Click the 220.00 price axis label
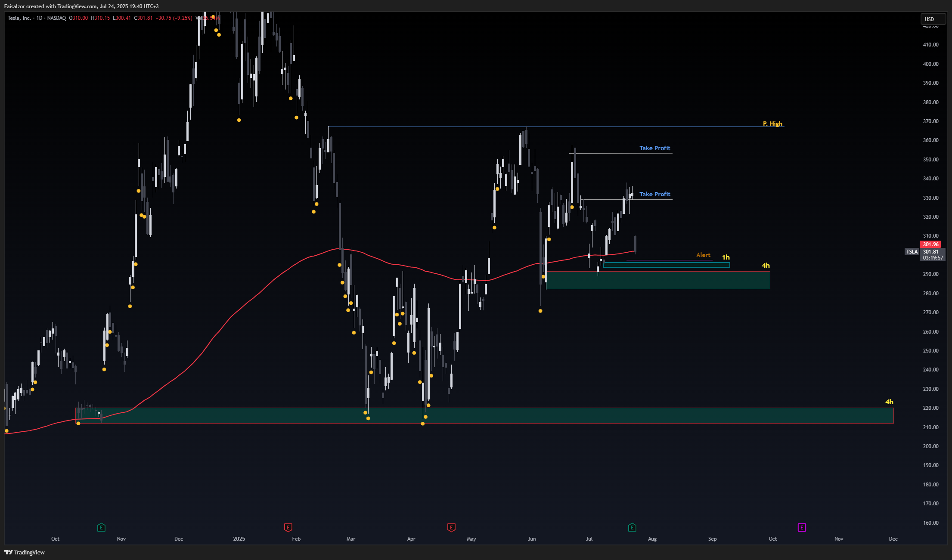The width and height of the screenshot is (952, 560). pyautogui.click(x=930, y=408)
